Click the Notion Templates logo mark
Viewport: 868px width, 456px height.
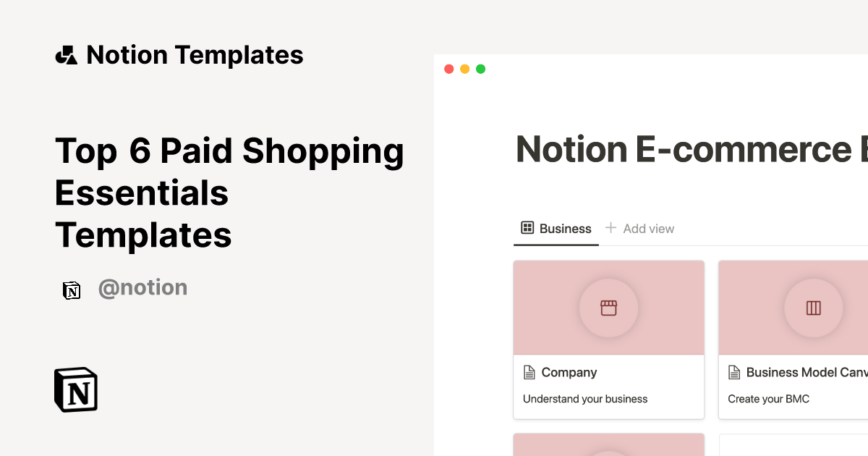(x=66, y=54)
